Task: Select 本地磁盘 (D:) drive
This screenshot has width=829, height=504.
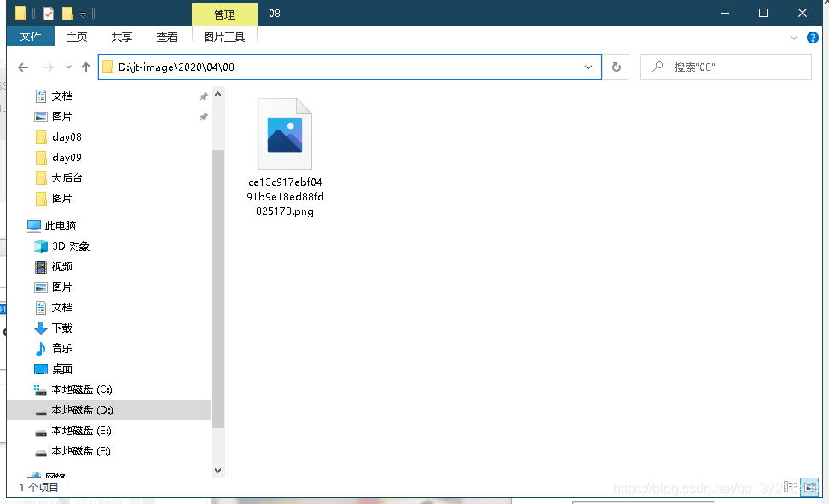Action: [x=82, y=410]
